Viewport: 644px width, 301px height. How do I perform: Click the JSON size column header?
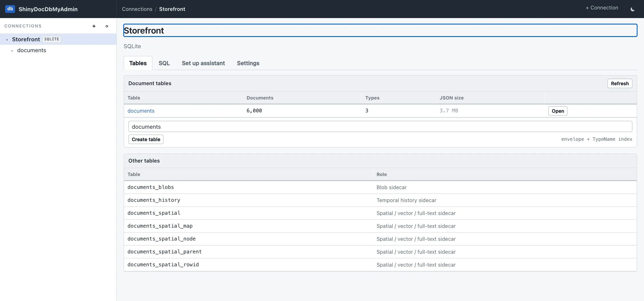(x=451, y=98)
